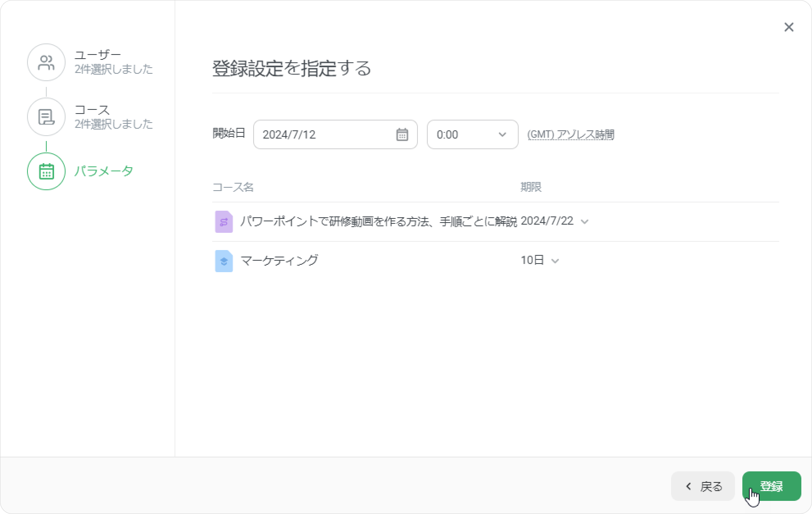Image resolution: width=812 pixels, height=514 pixels.
Task: Open the calendar picker in the start date field
Action: [x=402, y=134]
